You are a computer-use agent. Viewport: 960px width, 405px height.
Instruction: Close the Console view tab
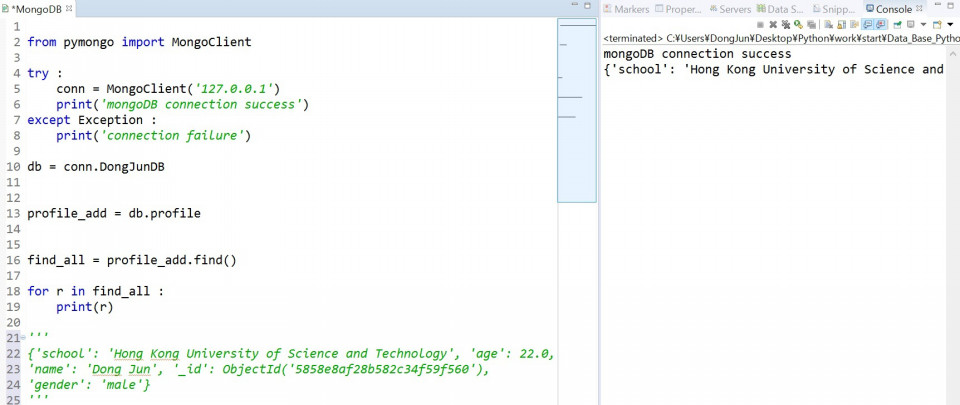918,9
